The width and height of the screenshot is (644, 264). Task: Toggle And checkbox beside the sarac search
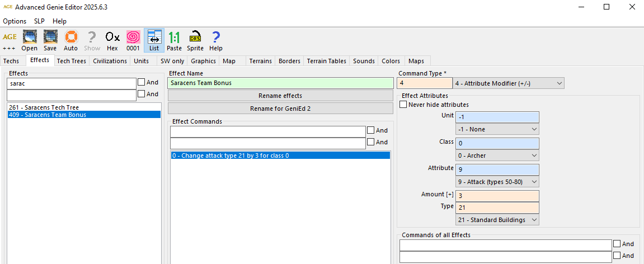142,83
